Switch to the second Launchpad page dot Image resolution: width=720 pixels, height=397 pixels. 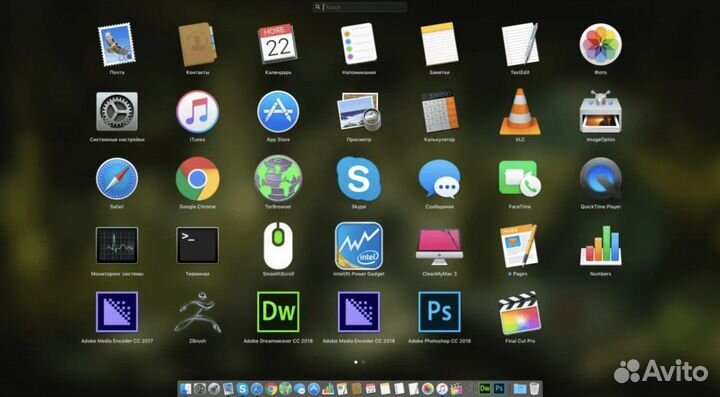364,362
